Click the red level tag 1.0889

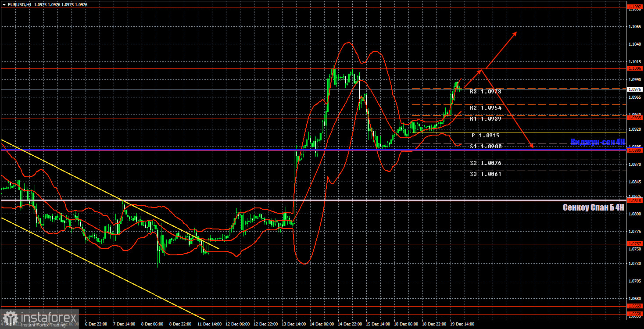(635, 150)
